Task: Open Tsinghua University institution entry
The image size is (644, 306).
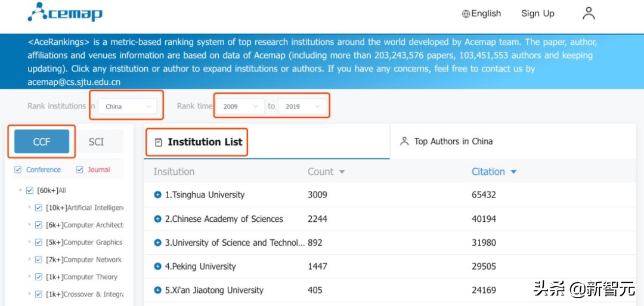Action: [205, 194]
